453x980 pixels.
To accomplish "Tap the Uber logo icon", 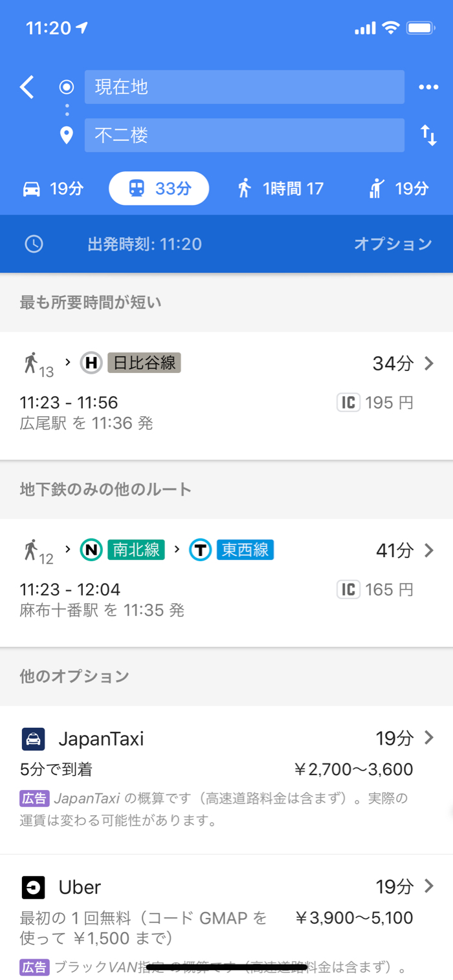I will [x=33, y=887].
